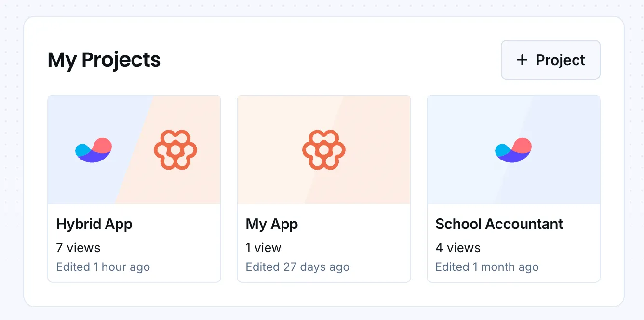644x320 pixels.
Task: Click 'Edited 27 days ago' under My App
Action: [297, 267]
